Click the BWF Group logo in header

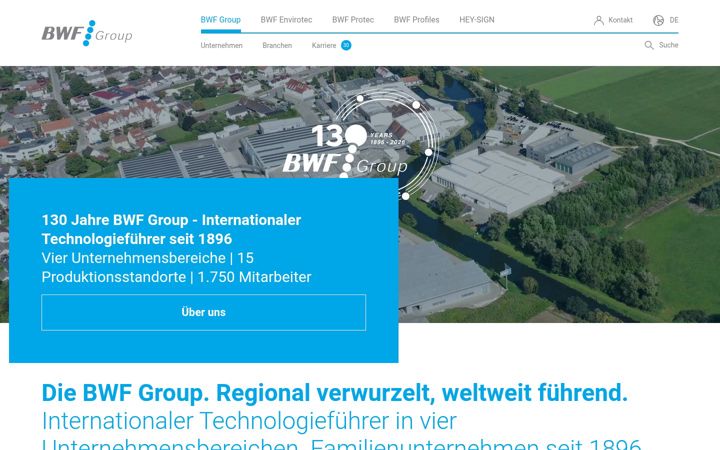pos(87,33)
